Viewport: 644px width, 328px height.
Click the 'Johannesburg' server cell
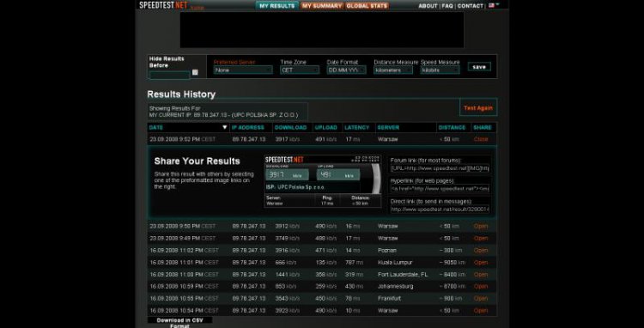pyautogui.click(x=395, y=286)
